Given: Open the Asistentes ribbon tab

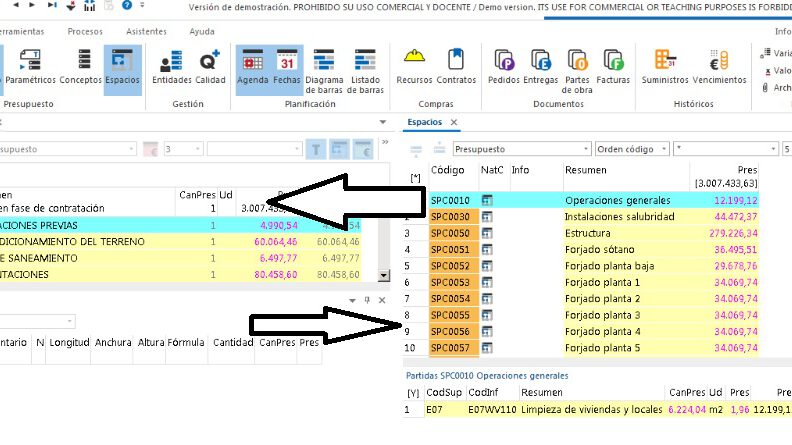Looking at the screenshot, I should [146, 31].
